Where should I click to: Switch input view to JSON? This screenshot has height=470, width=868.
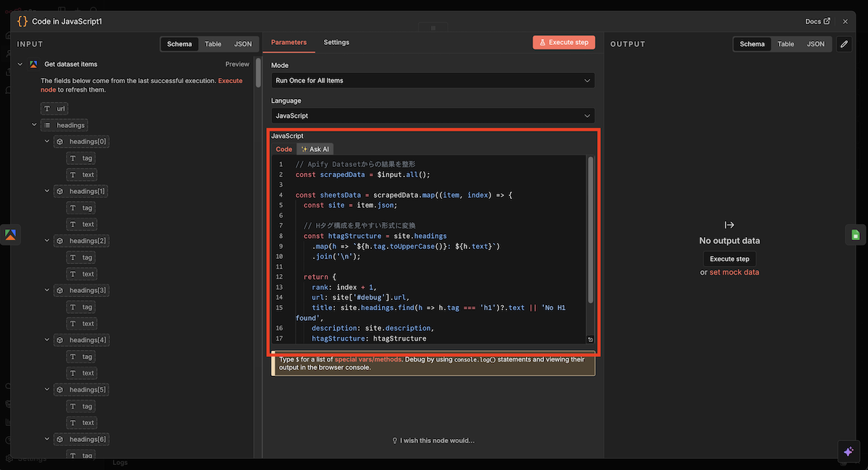click(x=243, y=44)
